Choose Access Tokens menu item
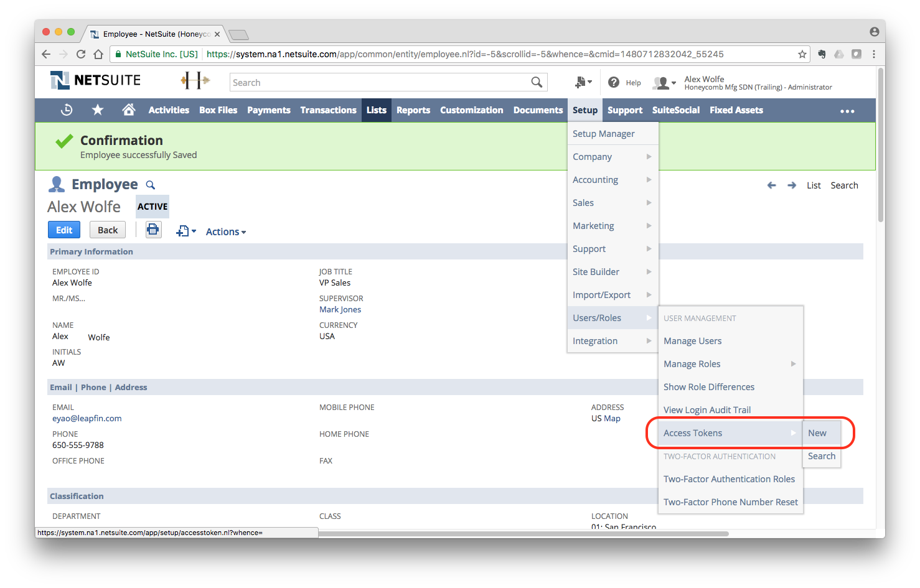This screenshot has width=920, height=588. pyautogui.click(x=730, y=433)
